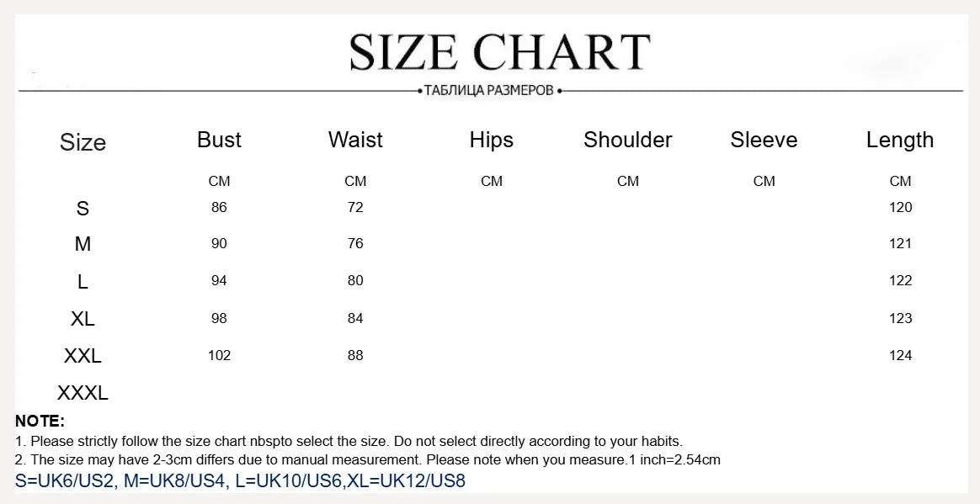Click the Hips column header
The height and width of the screenshot is (504, 980).
(x=492, y=140)
